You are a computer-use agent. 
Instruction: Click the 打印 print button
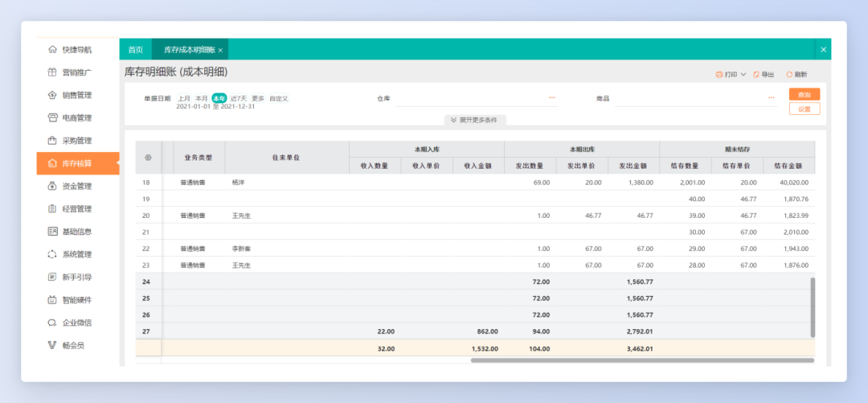click(x=727, y=74)
